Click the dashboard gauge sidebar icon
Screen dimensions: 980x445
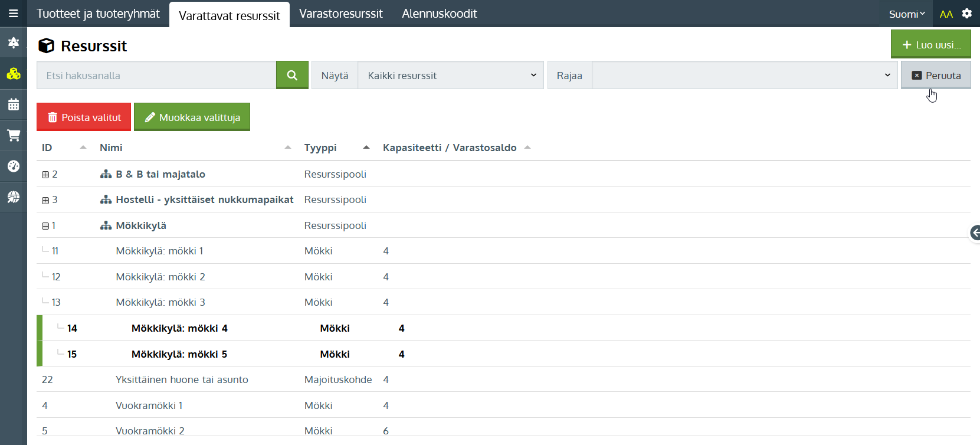point(13,166)
